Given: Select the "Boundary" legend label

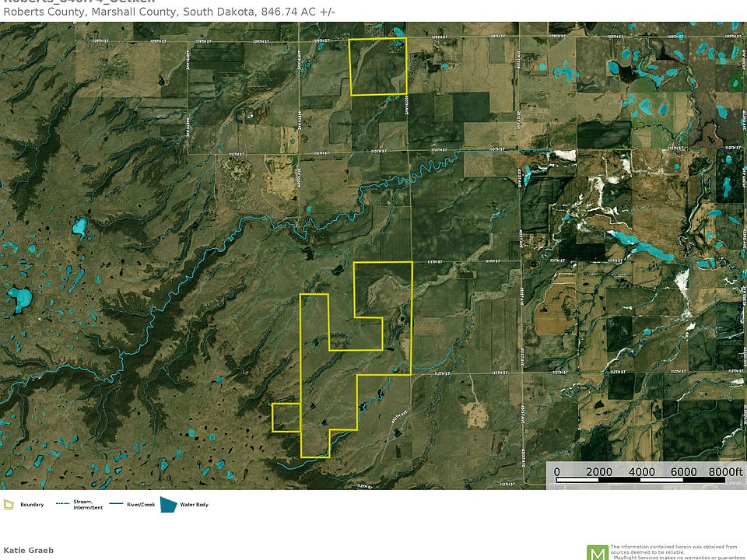Looking at the screenshot, I should pyautogui.click(x=32, y=505).
